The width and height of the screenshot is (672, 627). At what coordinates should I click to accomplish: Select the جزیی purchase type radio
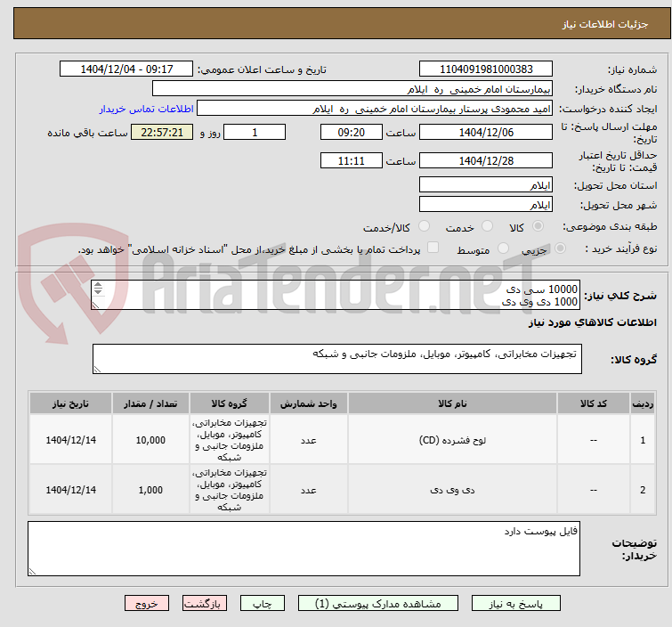560,248
